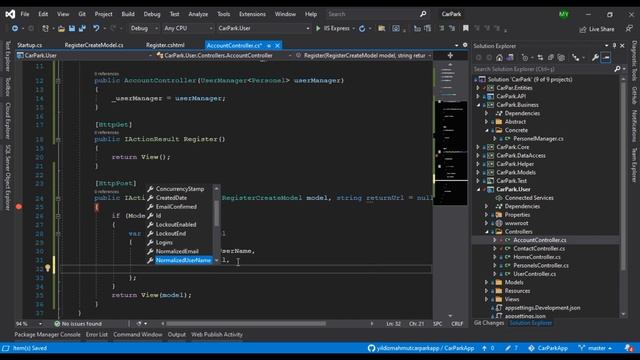Click the breakpoint red dot on line 25
This screenshot has width=640, height=360.
coord(18,207)
